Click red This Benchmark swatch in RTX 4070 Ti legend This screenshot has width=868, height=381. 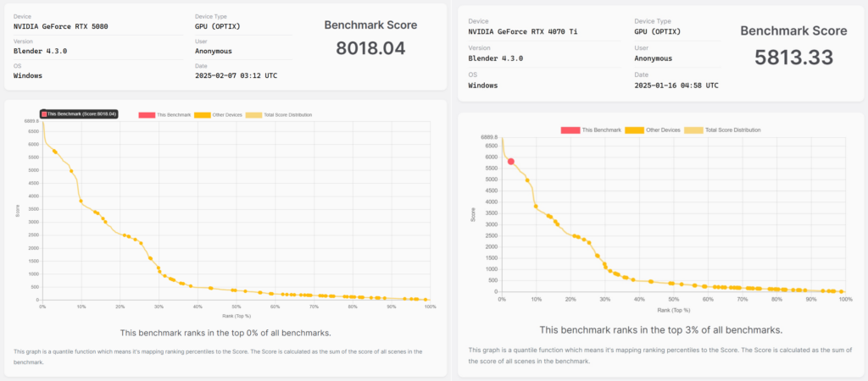tap(570, 130)
